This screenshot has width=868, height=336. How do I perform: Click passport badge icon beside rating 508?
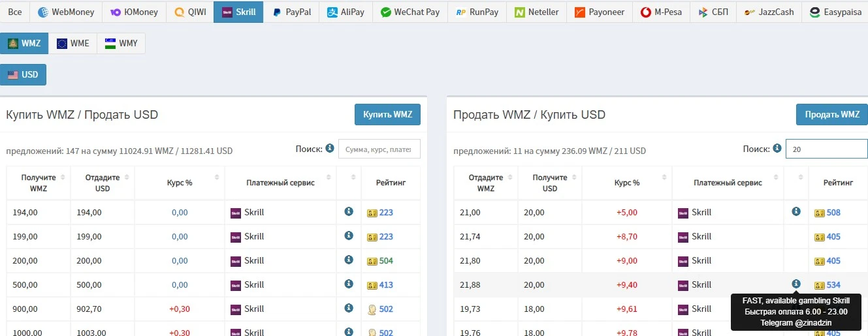(820, 213)
